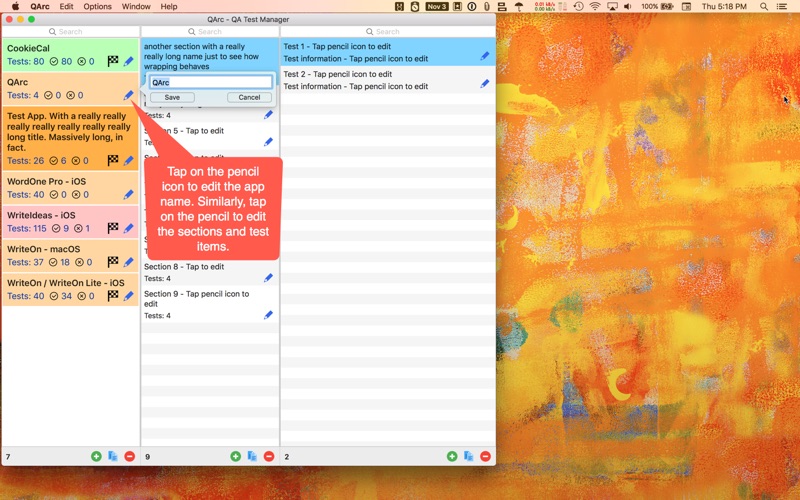The height and width of the screenshot is (500, 800).
Task: Click the pencil icon on WriteIdeas - iOS
Action: pyautogui.click(x=129, y=228)
